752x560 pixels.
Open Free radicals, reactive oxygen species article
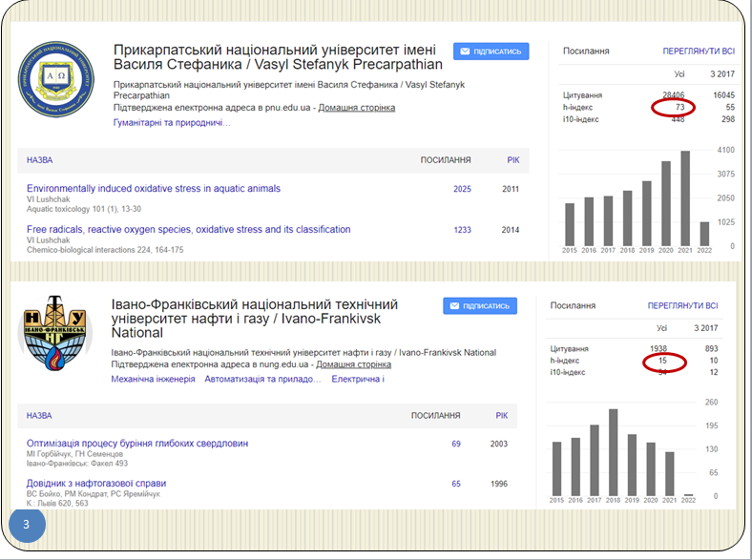coord(189,229)
